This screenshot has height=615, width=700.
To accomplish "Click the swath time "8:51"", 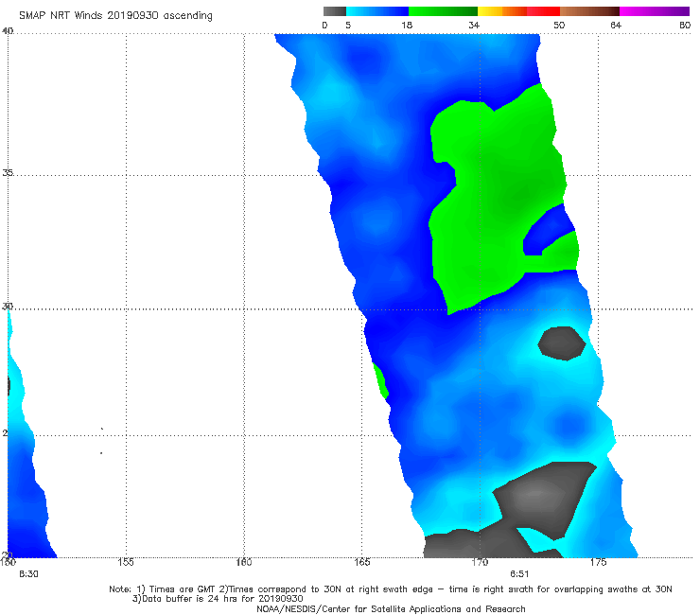I will (519, 574).
